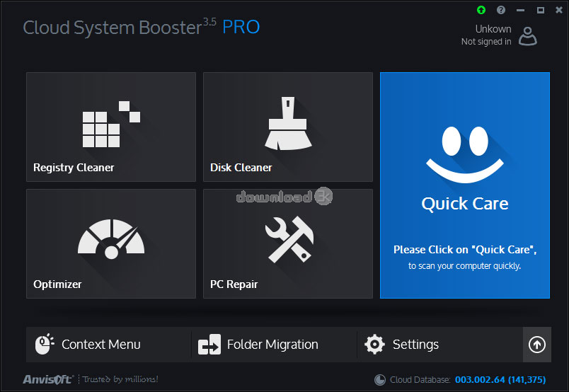
Task: Click the wrench and hammer icon
Action: pyautogui.click(x=289, y=239)
